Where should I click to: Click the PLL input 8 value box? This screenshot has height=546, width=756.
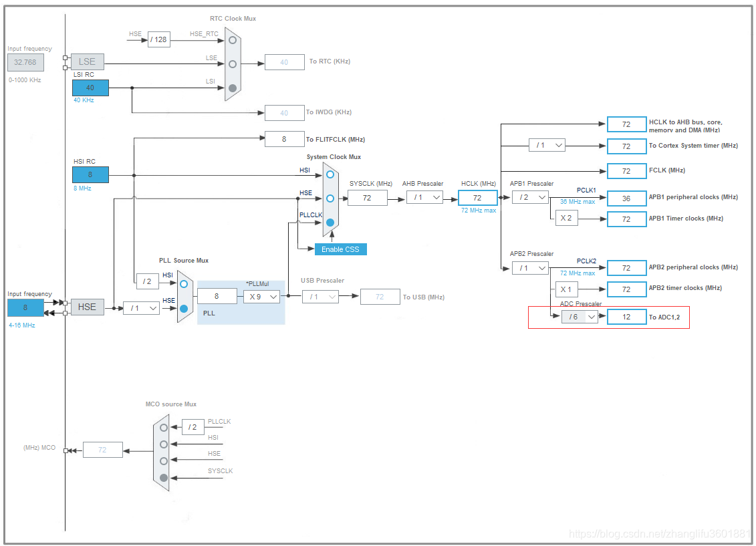click(217, 296)
